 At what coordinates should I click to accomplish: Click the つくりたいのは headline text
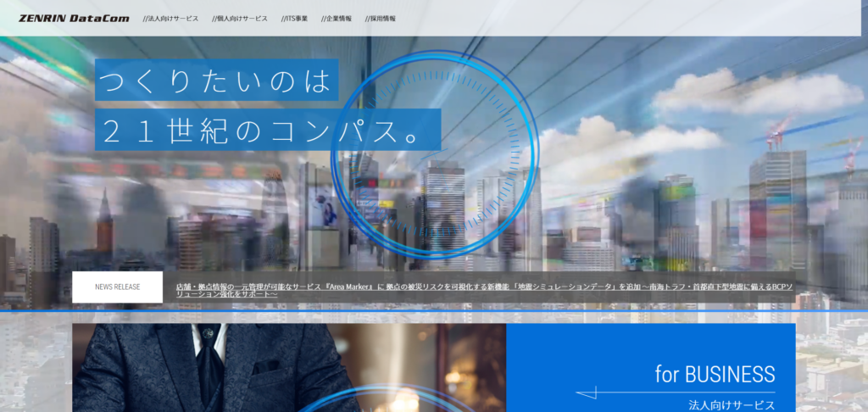pos(216,80)
